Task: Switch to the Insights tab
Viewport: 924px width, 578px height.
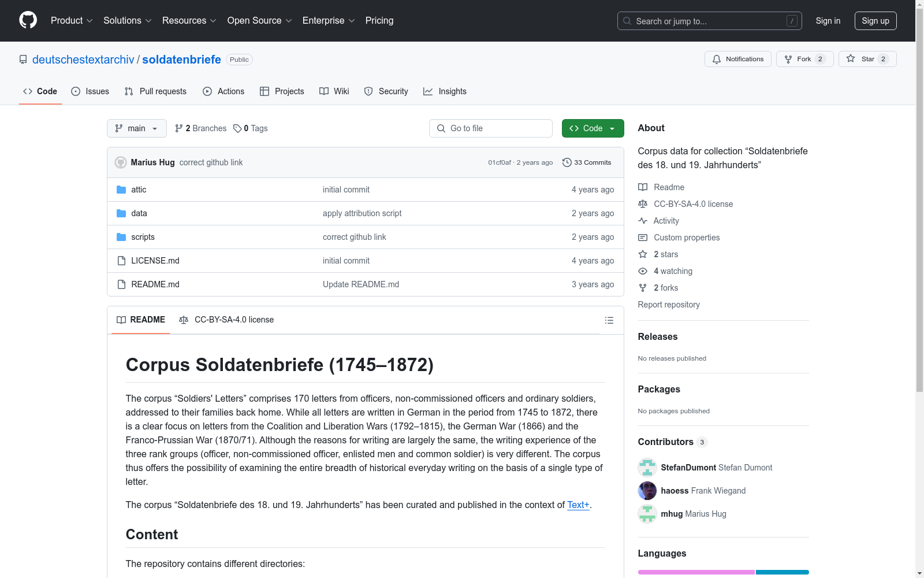Action: (x=445, y=91)
